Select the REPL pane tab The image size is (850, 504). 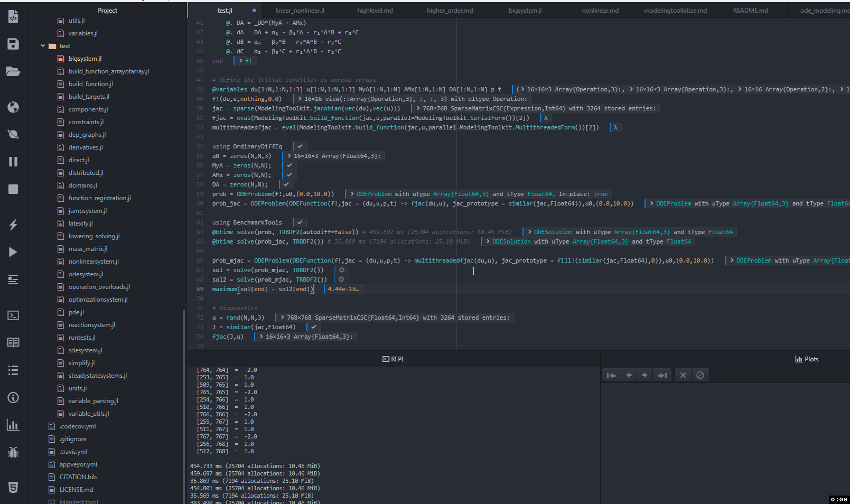click(394, 359)
